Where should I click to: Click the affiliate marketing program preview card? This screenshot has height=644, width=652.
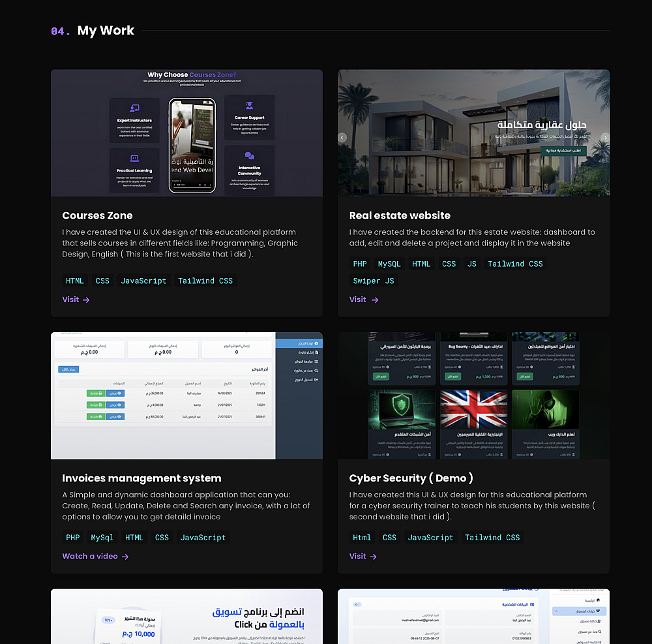tap(186, 617)
